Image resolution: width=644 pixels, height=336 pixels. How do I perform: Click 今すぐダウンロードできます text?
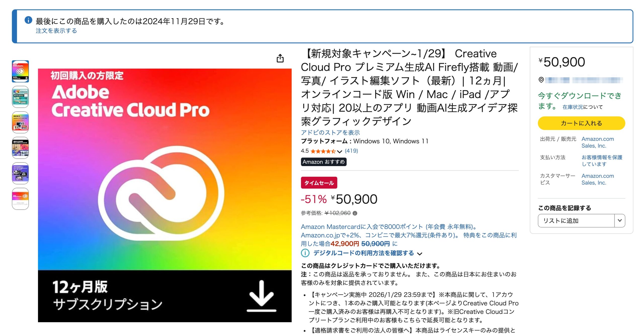coord(579,101)
